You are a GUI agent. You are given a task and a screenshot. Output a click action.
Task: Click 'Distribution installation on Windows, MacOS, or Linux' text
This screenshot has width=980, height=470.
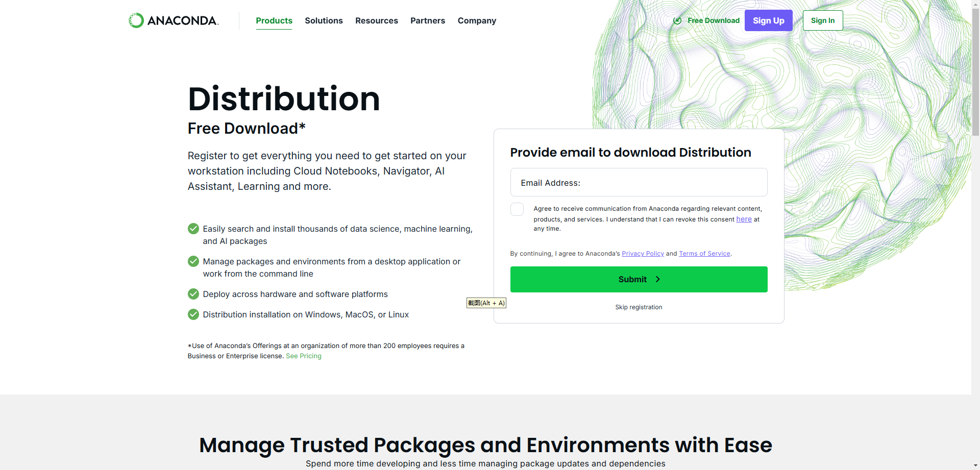pos(306,314)
